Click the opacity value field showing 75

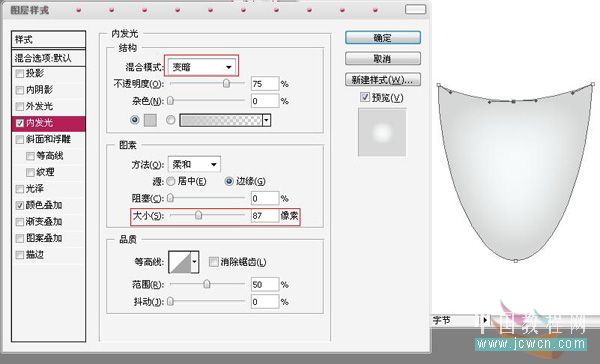(x=265, y=83)
